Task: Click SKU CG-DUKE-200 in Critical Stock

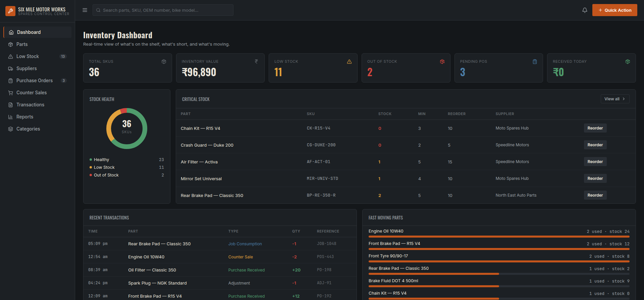Action: tap(321, 145)
